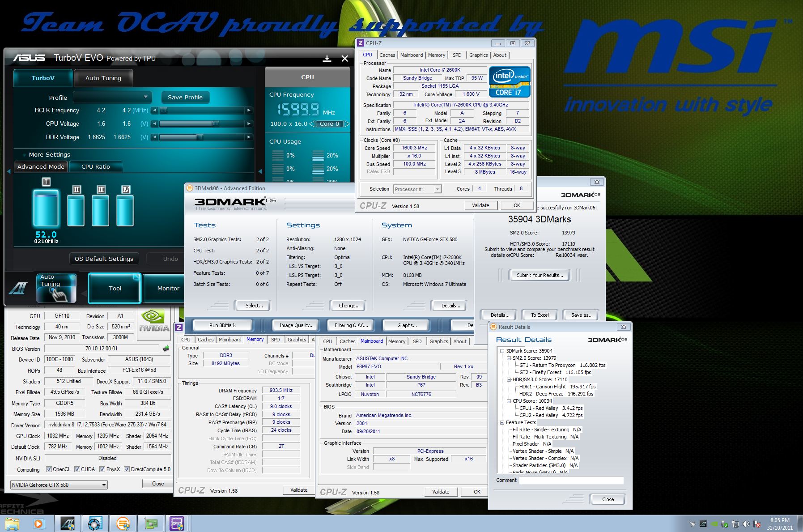803x532 pixels.
Task: Select core II ratio icon
Action: [x=76, y=189]
